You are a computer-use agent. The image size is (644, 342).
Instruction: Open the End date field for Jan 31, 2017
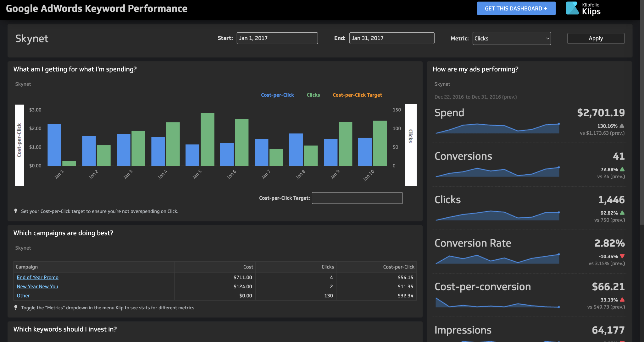click(x=391, y=38)
